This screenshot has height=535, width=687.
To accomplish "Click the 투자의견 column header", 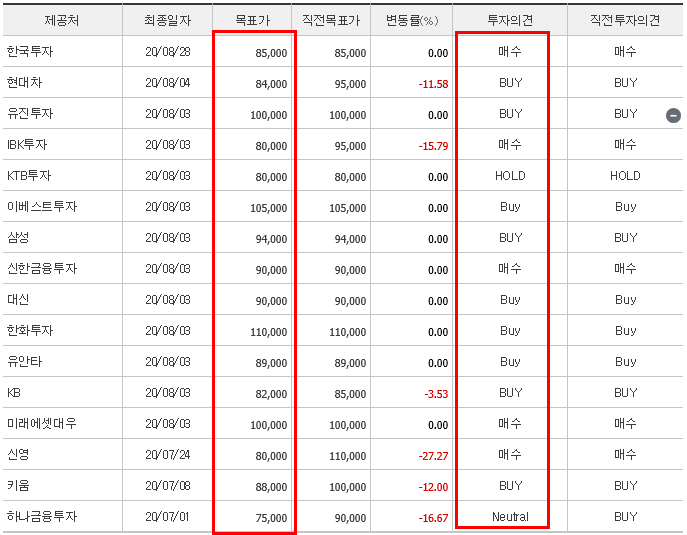I will pos(510,20).
